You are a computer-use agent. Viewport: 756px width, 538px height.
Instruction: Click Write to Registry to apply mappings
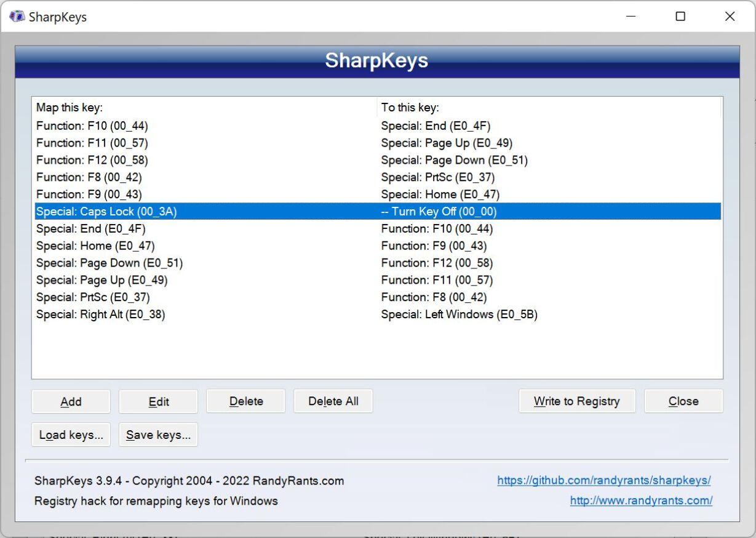click(x=576, y=401)
